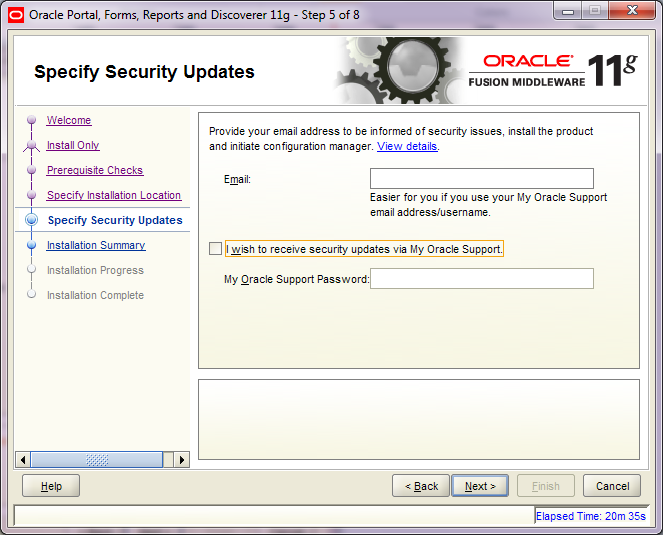This screenshot has height=535, width=663.
Task: Click the Back button
Action: click(421, 486)
